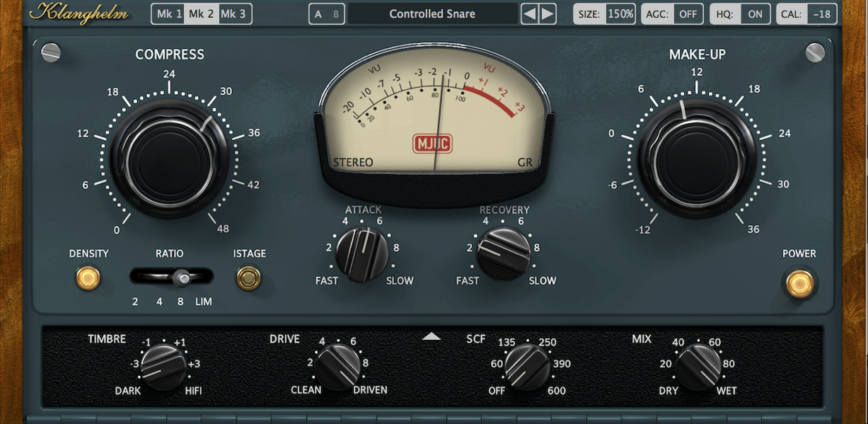This screenshot has height=424, width=868.
Task: Click the RATIO slide switch handle
Action: 183,278
